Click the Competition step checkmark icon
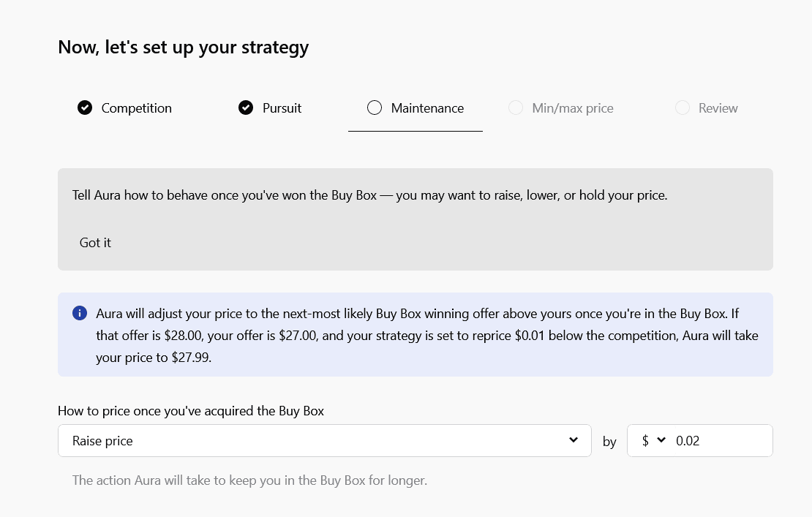812x517 pixels. click(x=85, y=108)
